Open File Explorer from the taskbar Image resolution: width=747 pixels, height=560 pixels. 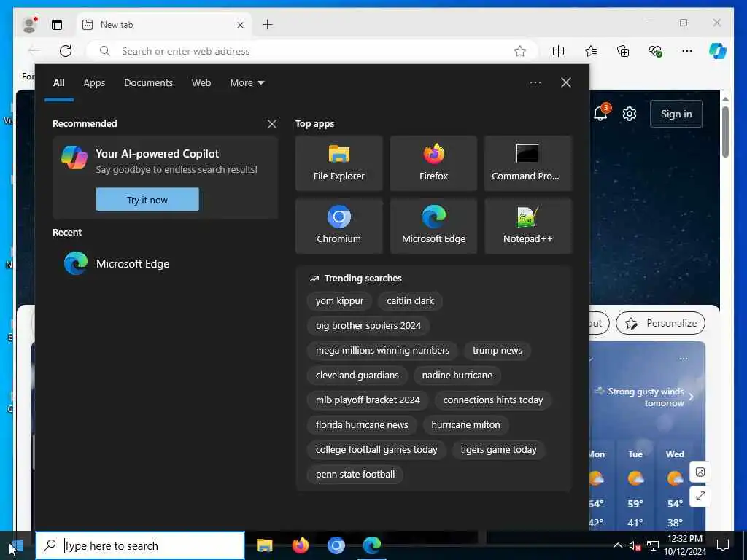point(264,545)
